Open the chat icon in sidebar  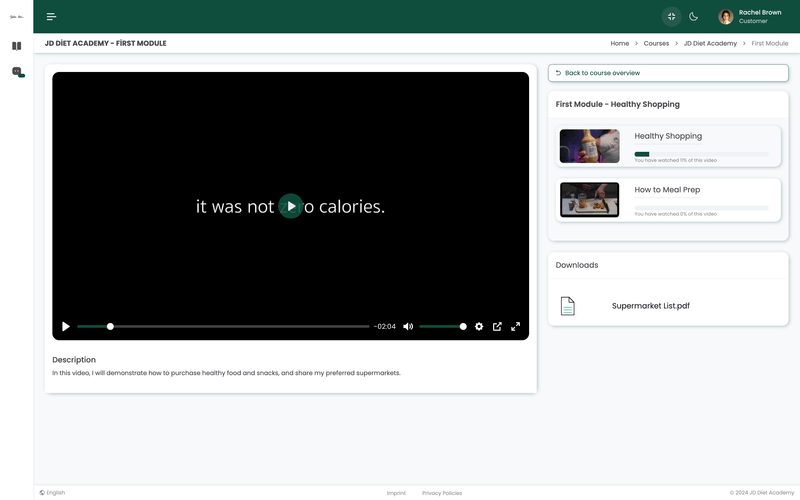click(18, 72)
